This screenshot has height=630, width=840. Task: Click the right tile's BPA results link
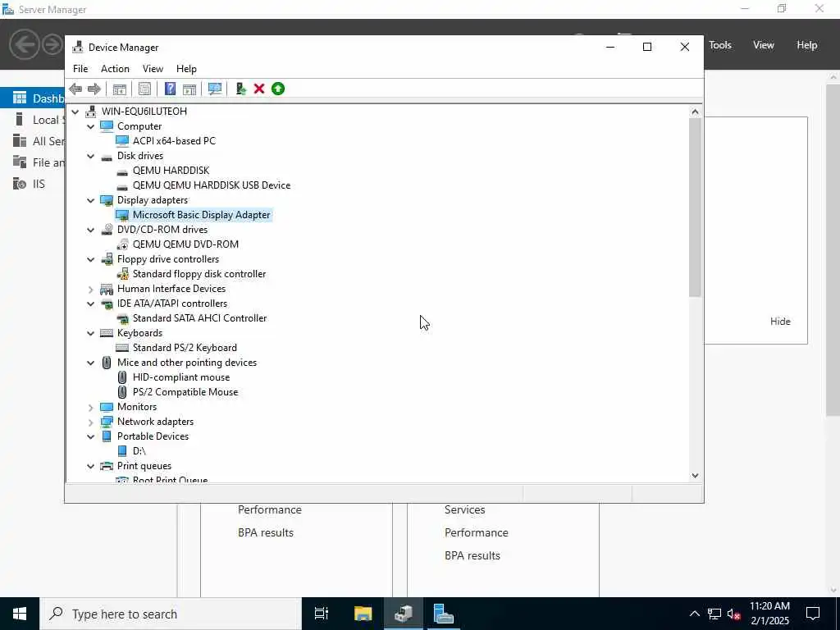[472, 556]
